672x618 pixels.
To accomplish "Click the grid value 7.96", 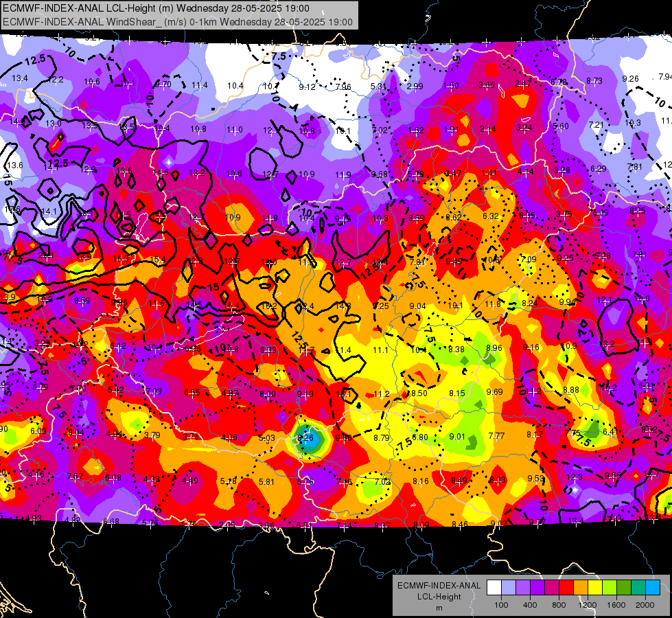I will pos(343,87).
